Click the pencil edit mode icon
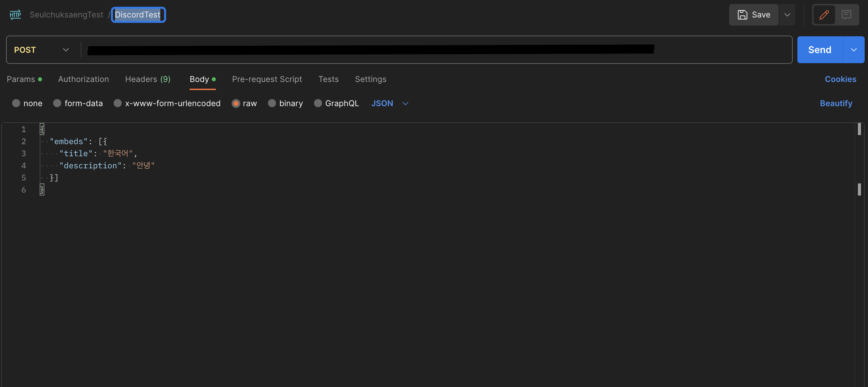The height and width of the screenshot is (387, 868). pos(824,14)
